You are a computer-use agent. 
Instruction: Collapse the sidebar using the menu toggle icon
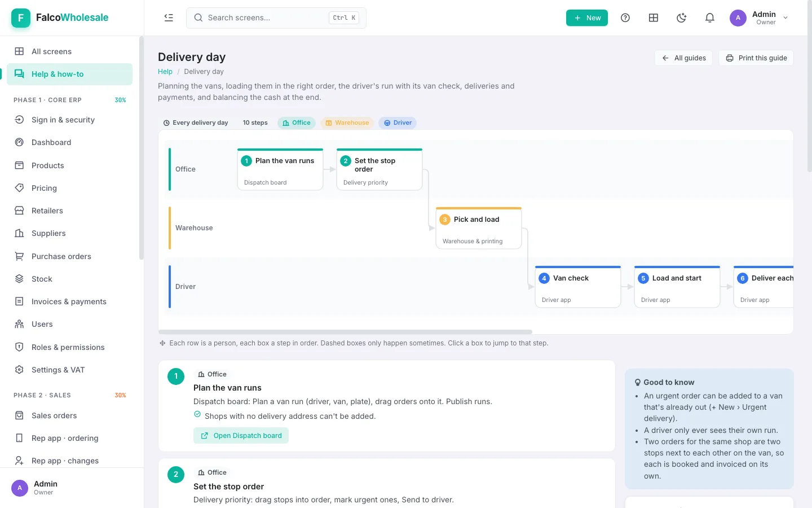pyautogui.click(x=169, y=18)
